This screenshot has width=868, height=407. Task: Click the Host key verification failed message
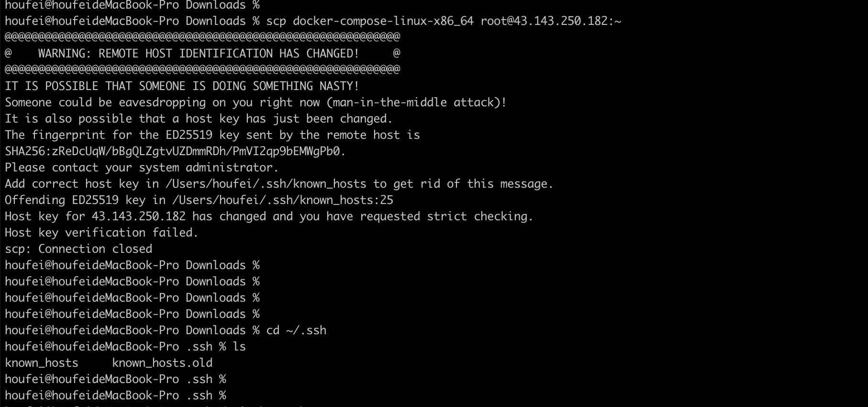(x=101, y=233)
